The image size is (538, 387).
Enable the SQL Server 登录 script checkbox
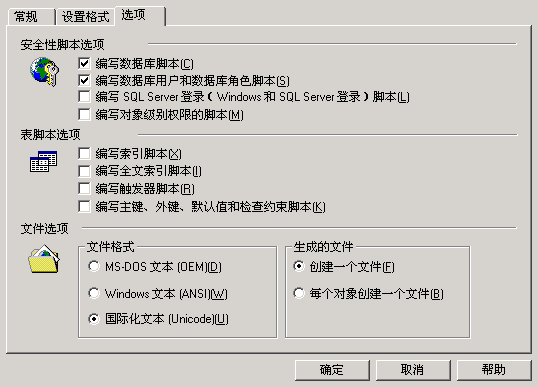pos(84,97)
